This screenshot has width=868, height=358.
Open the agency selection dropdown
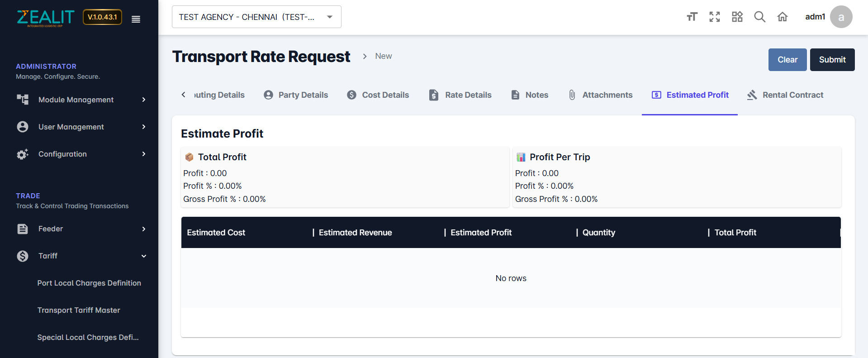point(256,17)
